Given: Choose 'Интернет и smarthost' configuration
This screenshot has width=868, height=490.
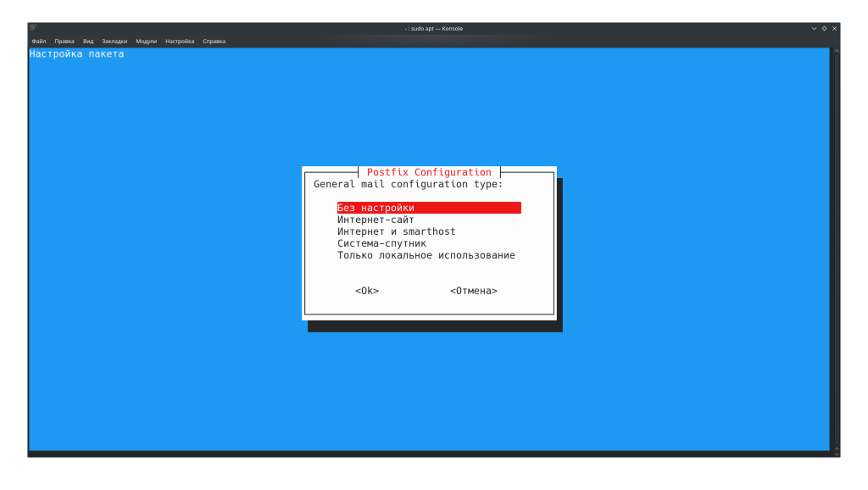Looking at the screenshot, I should [x=397, y=231].
